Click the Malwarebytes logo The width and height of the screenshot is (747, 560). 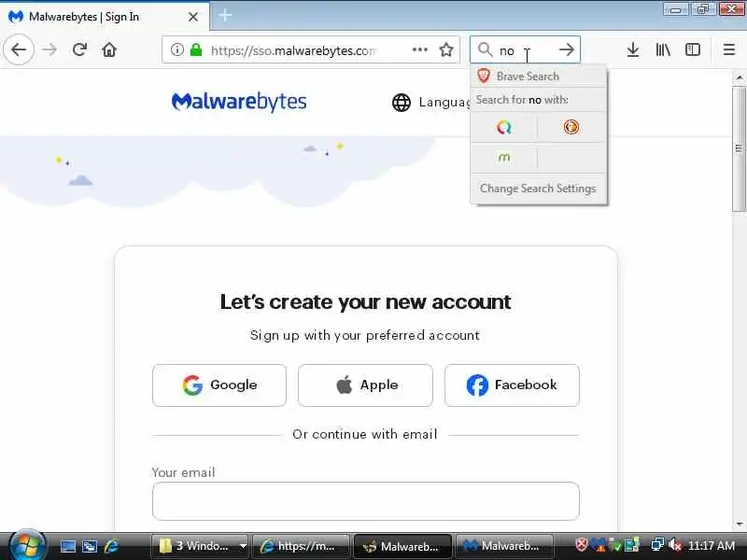pos(239,102)
